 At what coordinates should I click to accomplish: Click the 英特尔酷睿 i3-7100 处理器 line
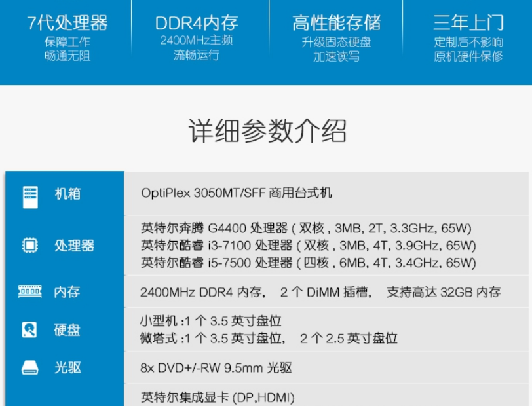coord(309,246)
